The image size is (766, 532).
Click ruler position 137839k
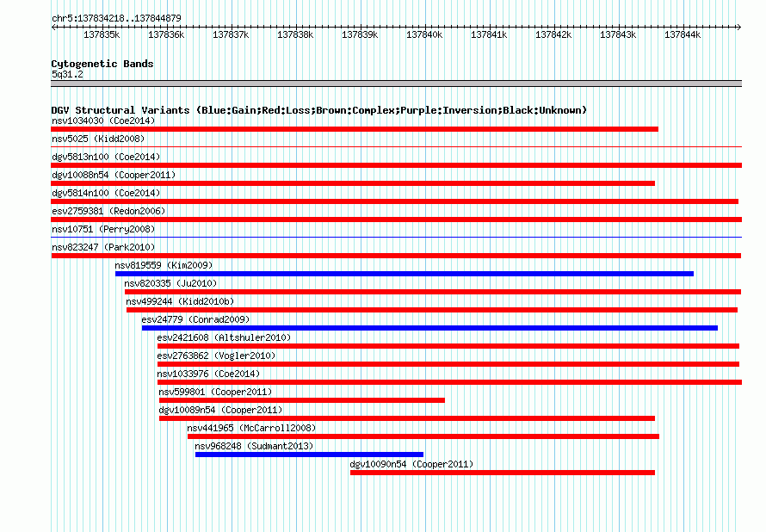tap(360, 34)
